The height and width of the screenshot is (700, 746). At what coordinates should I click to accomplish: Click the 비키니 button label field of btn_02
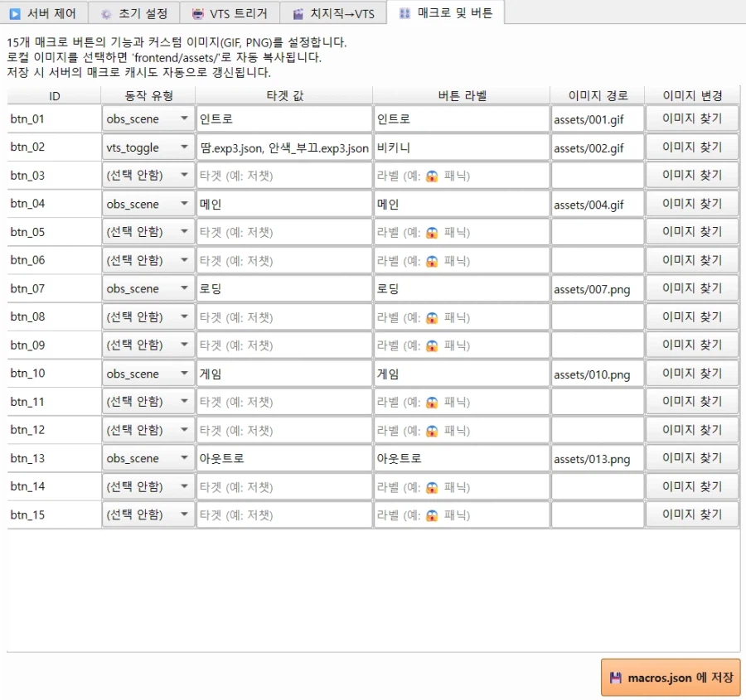click(x=461, y=147)
